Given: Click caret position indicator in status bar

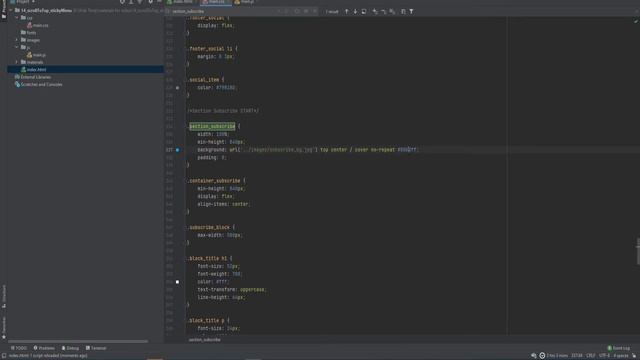Looking at the screenshot, I should [577, 356].
